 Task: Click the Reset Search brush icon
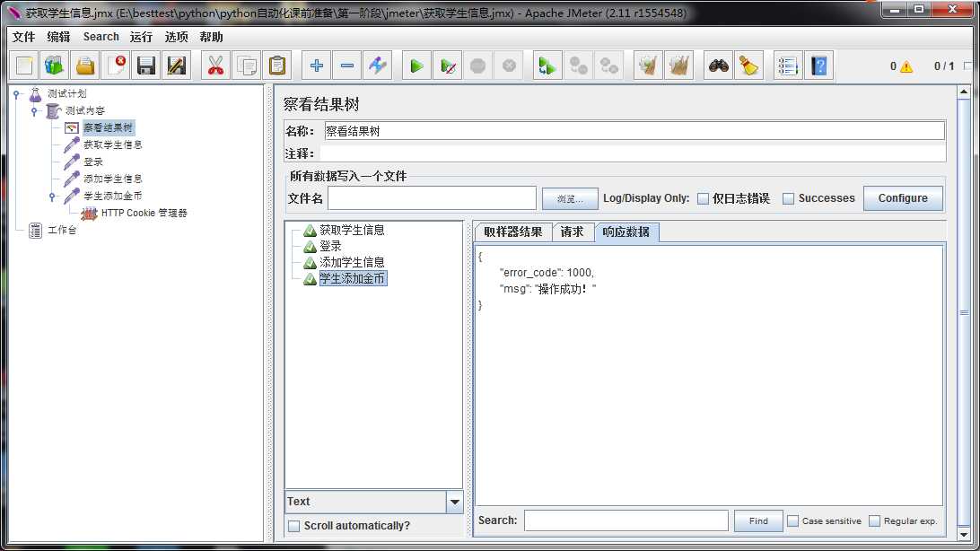pyautogui.click(x=748, y=66)
